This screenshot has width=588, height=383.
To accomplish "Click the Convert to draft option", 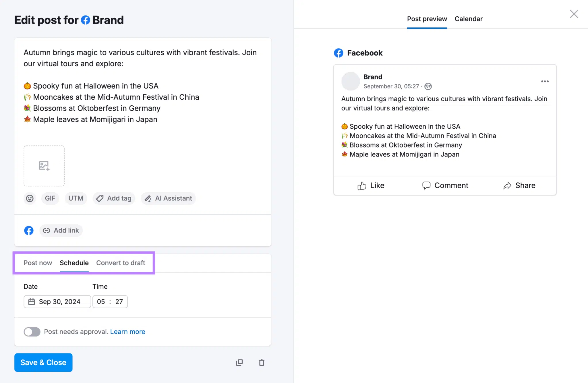I will tap(120, 263).
